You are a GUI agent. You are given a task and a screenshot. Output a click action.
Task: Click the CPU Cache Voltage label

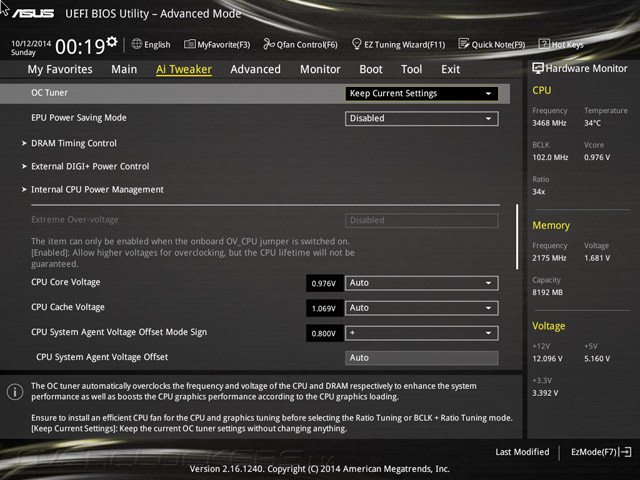click(68, 307)
